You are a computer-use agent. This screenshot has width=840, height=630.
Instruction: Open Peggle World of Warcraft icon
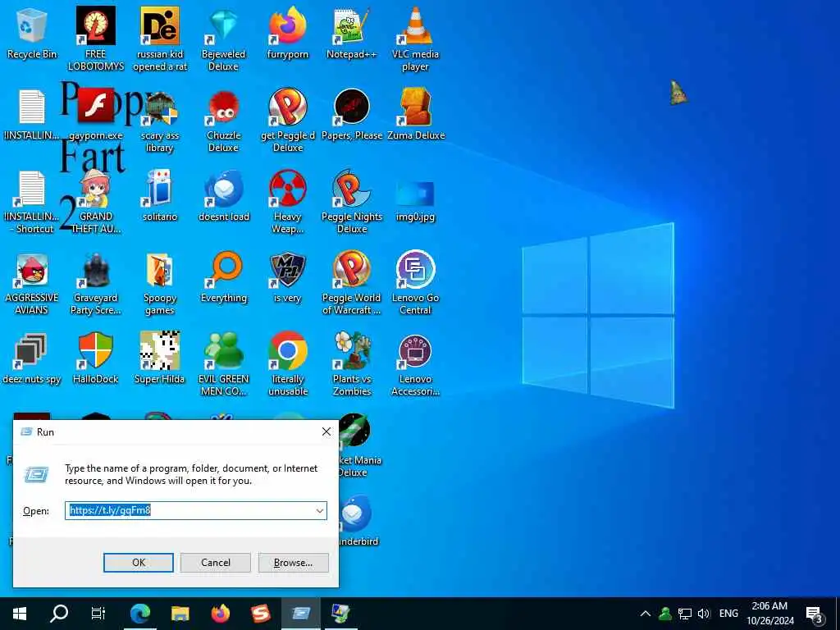[351, 284]
